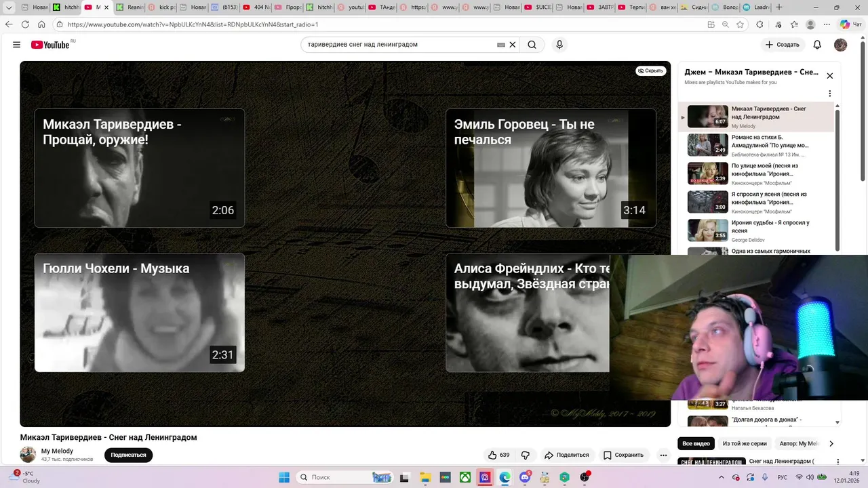Click the YouTube search text field
Screen dimensions: 868x488
(x=400, y=45)
